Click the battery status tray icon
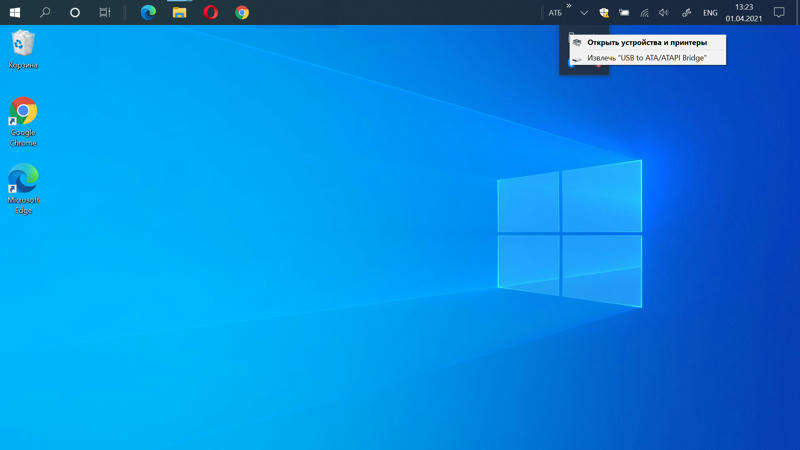The width and height of the screenshot is (800, 450). [x=624, y=13]
